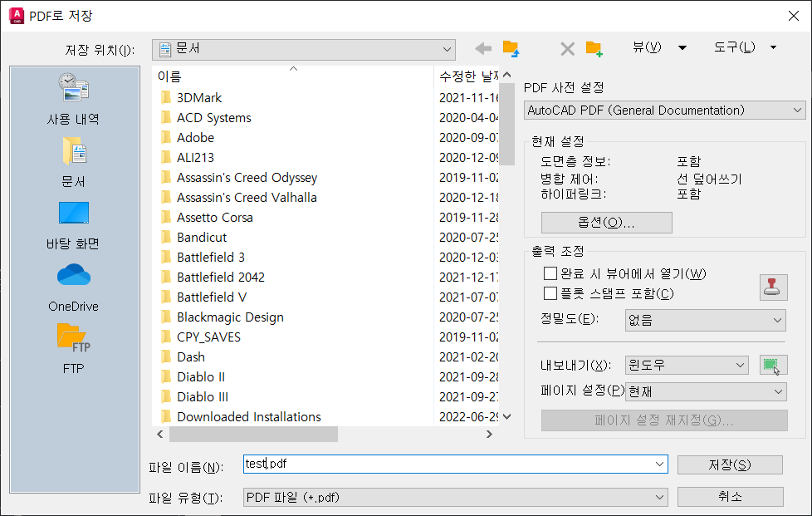Select the Bandicut folder
Image resolution: width=812 pixels, height=516 pixels.
(193, 237)
